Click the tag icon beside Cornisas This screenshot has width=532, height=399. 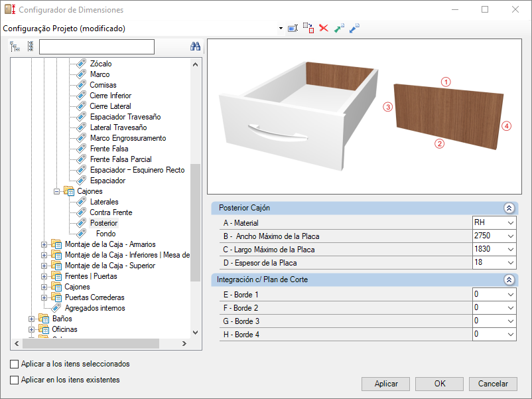81,85
